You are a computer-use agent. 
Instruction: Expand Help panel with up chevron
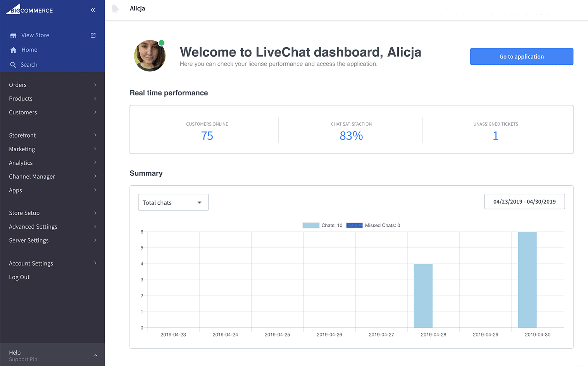pos(96,356)
